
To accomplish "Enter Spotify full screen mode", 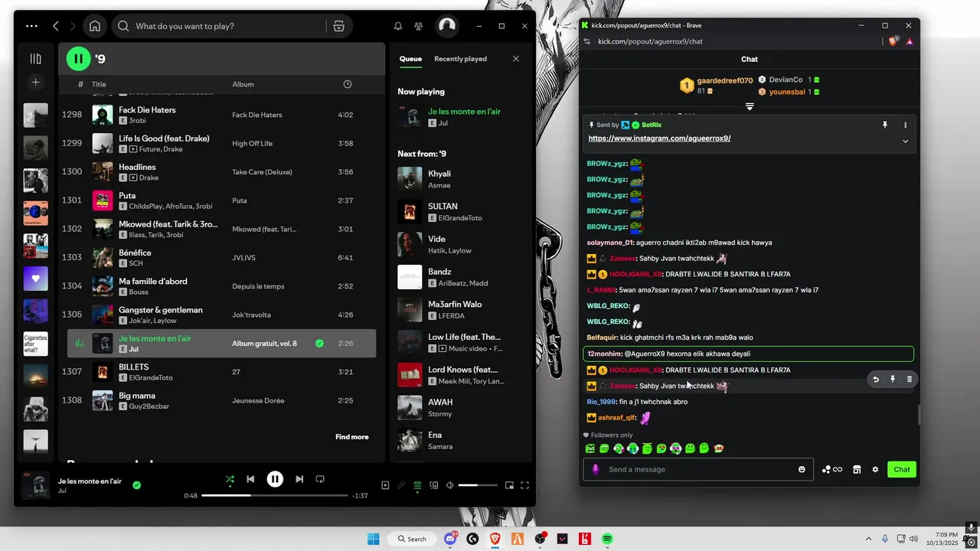I will (x=525, y=485).
